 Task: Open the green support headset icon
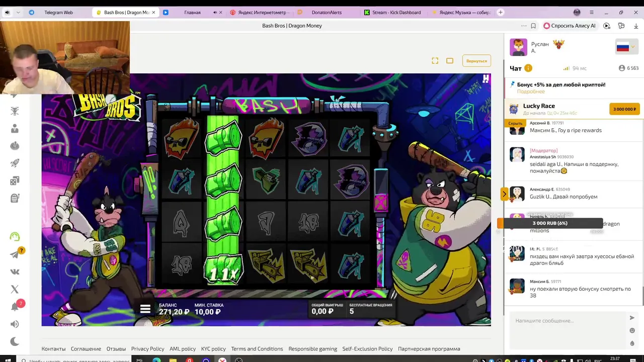15,237
